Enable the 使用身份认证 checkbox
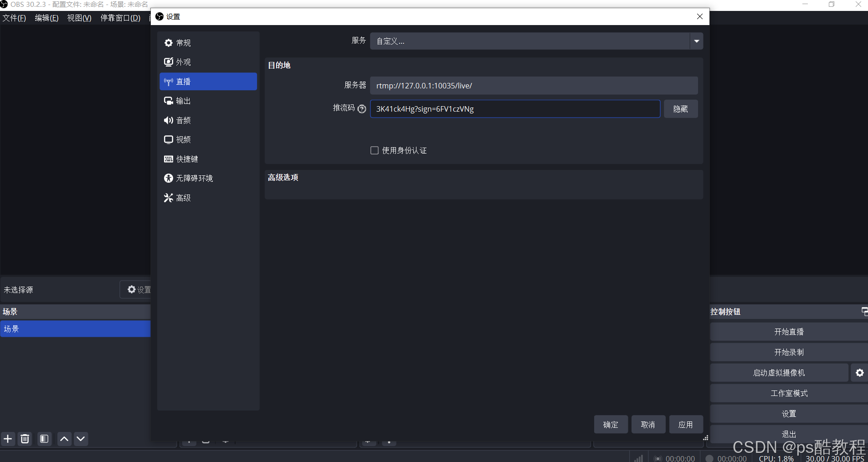The height and width of the screenshot is (462, 868). [x=375, y=150]
